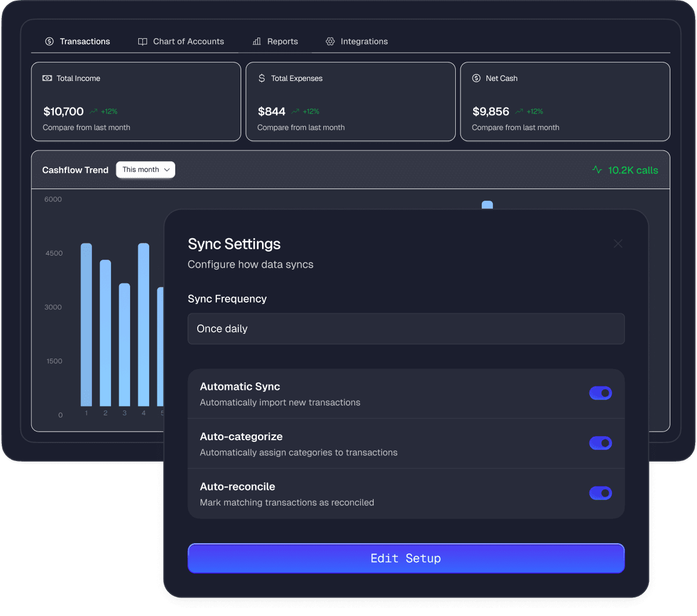Click the gear icon beside Integrations

pos(330,41)
